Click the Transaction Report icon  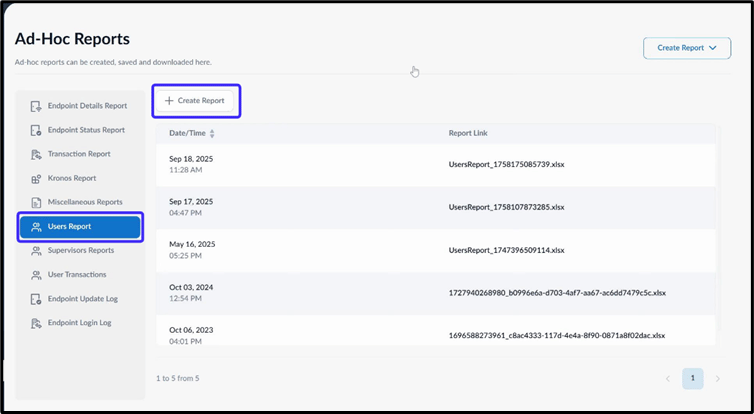(36, 154)
